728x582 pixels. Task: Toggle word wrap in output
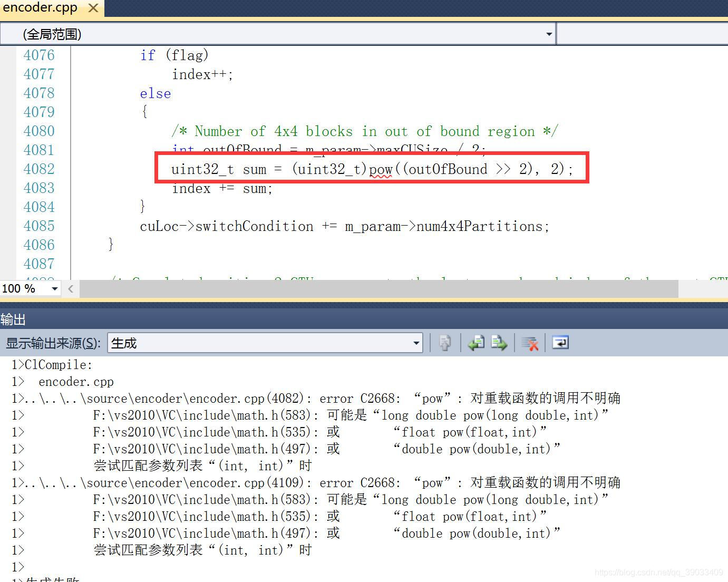tap(560, 343)
